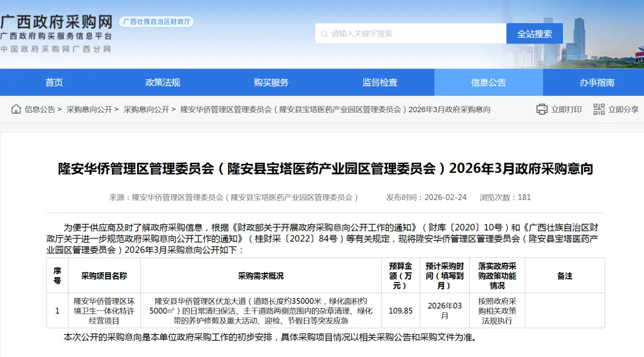This screenshot has width=644, height=357.
Task: Click the home icon in the breadcrumb
Action: pos(16,109)
